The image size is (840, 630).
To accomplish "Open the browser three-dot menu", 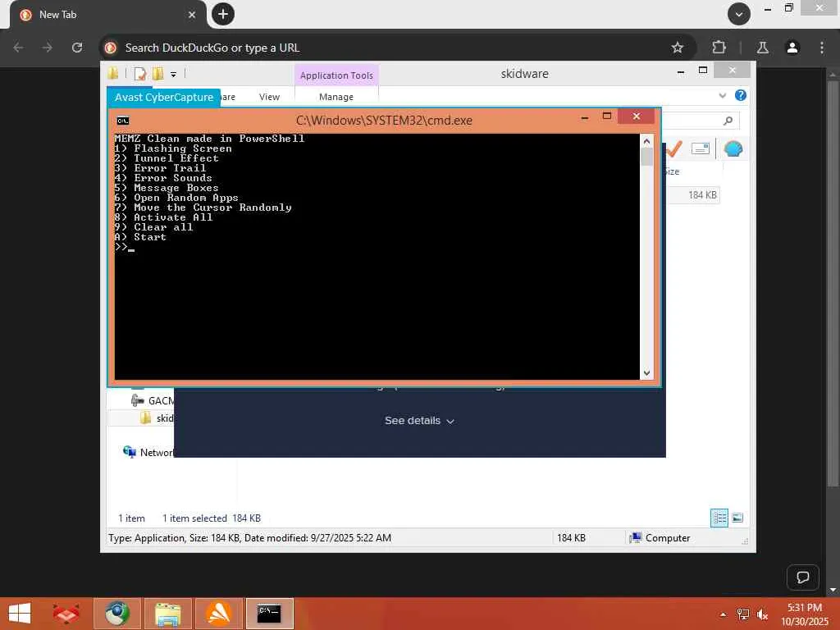I will pos(822,48).
